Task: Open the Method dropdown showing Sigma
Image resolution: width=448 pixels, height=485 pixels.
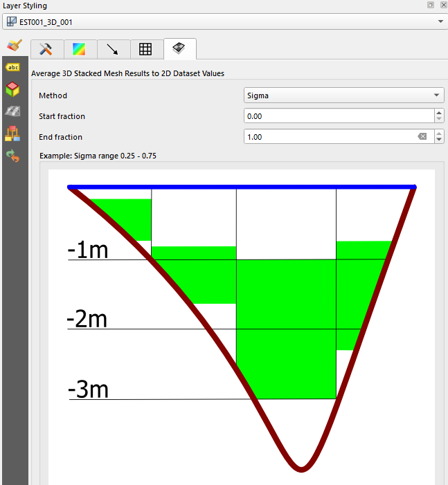Action: [x=344, y=95]
